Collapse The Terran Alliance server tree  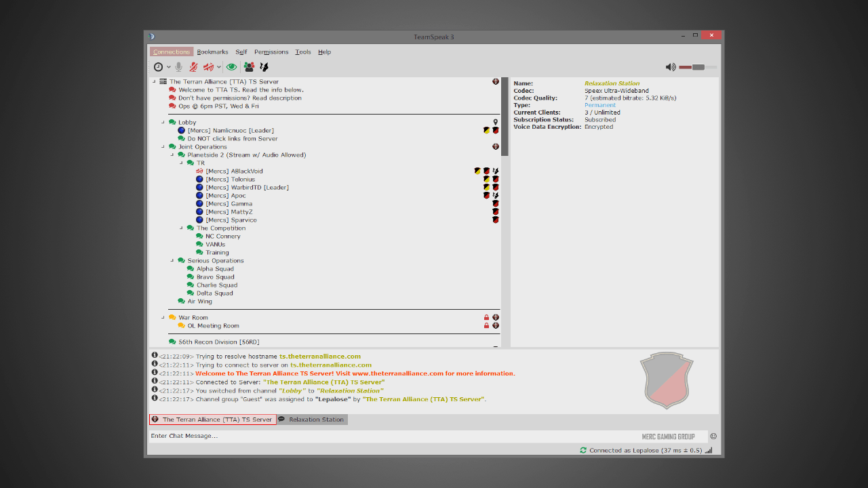(154, 81)
